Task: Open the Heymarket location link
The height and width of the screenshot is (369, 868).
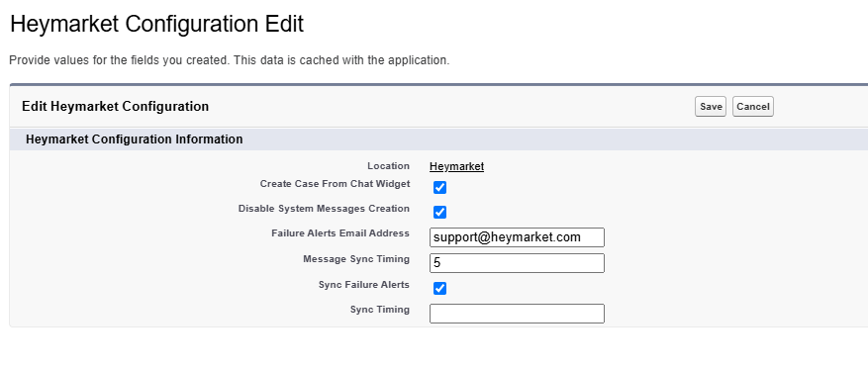Action: 456,166
